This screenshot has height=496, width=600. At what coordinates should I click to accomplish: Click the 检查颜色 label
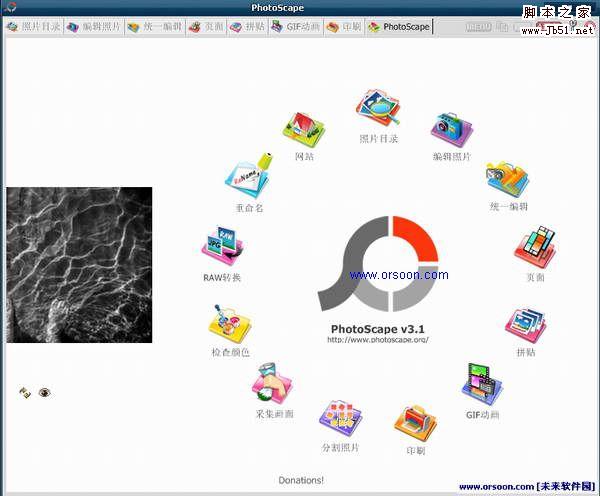(230, 352)
